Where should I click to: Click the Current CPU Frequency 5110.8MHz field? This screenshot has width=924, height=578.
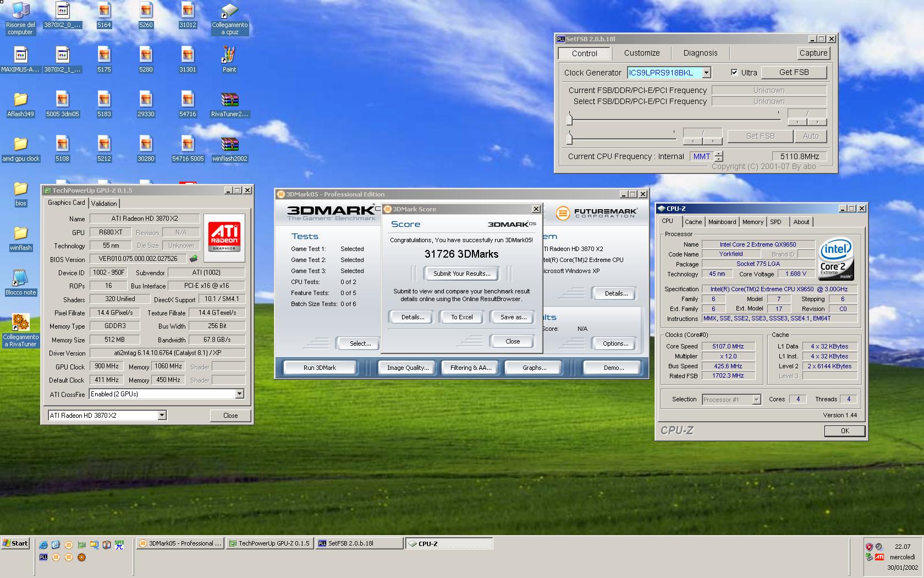tap(799, 156)
